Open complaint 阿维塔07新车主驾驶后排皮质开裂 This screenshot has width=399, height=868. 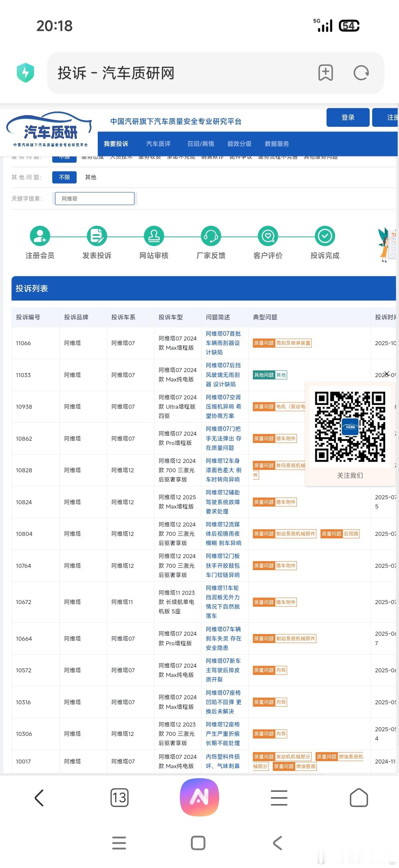pos(223,670)
